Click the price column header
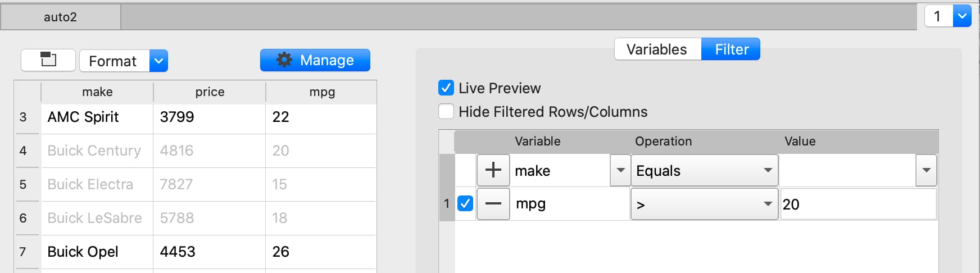 coord(210,92)
